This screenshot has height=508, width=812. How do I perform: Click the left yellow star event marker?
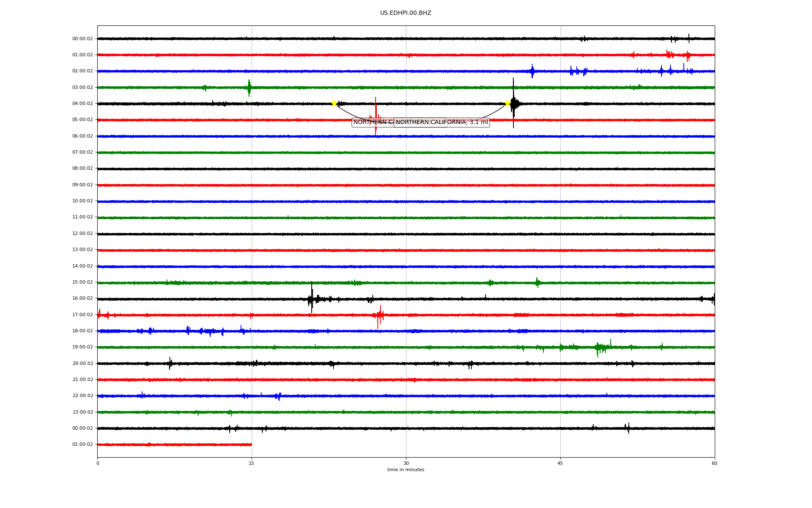[x=334, y=103]
